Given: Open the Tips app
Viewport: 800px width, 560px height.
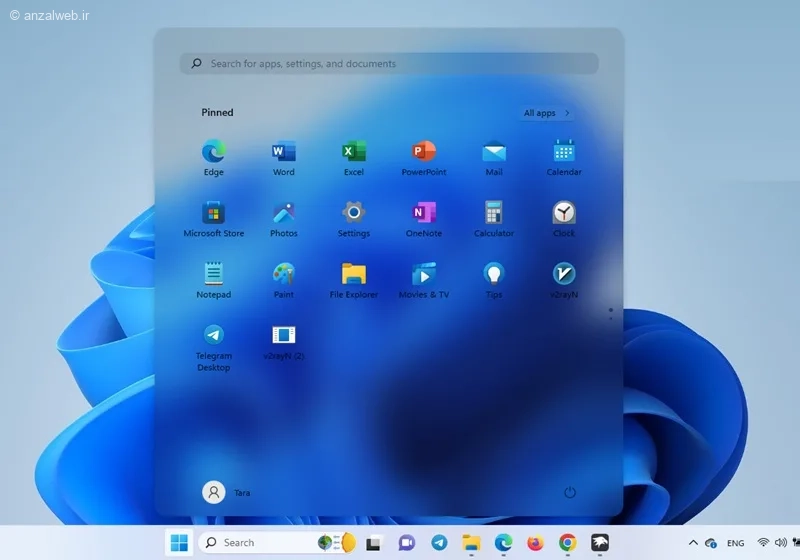Looking at the screenshot, I should pyautogui.click(x=494, y=281).
